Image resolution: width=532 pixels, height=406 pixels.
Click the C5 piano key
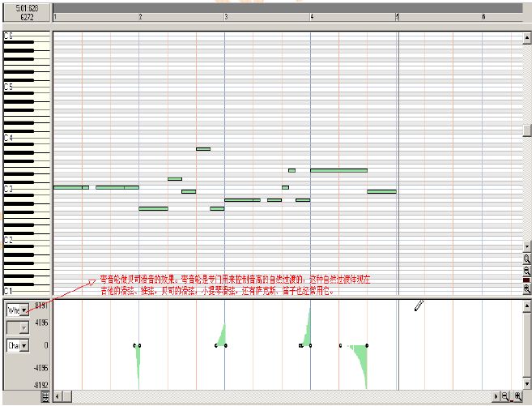27,87
